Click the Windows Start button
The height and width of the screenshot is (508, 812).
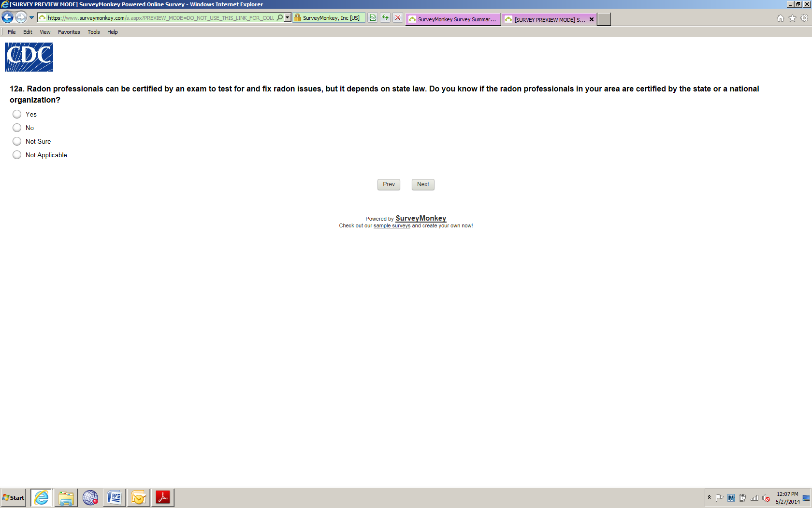14,497
